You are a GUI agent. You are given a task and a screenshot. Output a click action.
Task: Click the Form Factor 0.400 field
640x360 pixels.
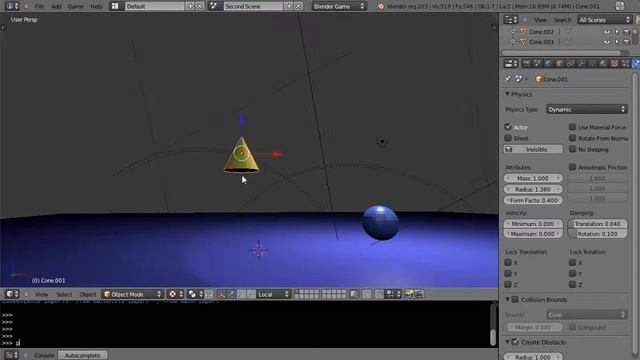pyautogui.click(x=533, y=200)
